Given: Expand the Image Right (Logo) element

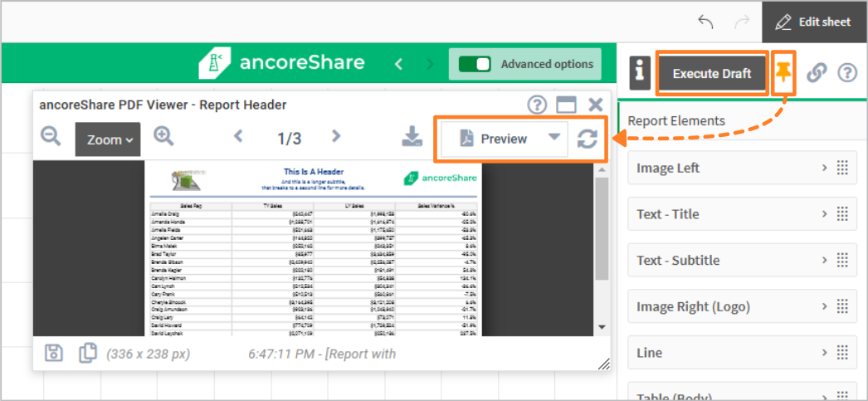Looking at the screenshot, I should coord(824,306).
